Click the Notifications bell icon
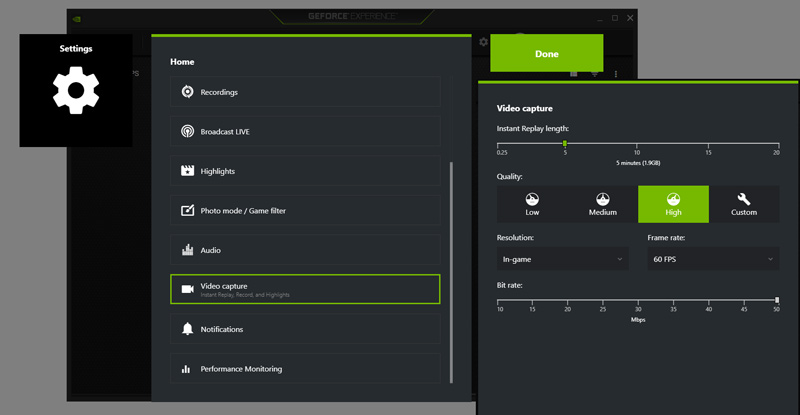Viewport: 800px width, 415px height. tap(187, 329)
